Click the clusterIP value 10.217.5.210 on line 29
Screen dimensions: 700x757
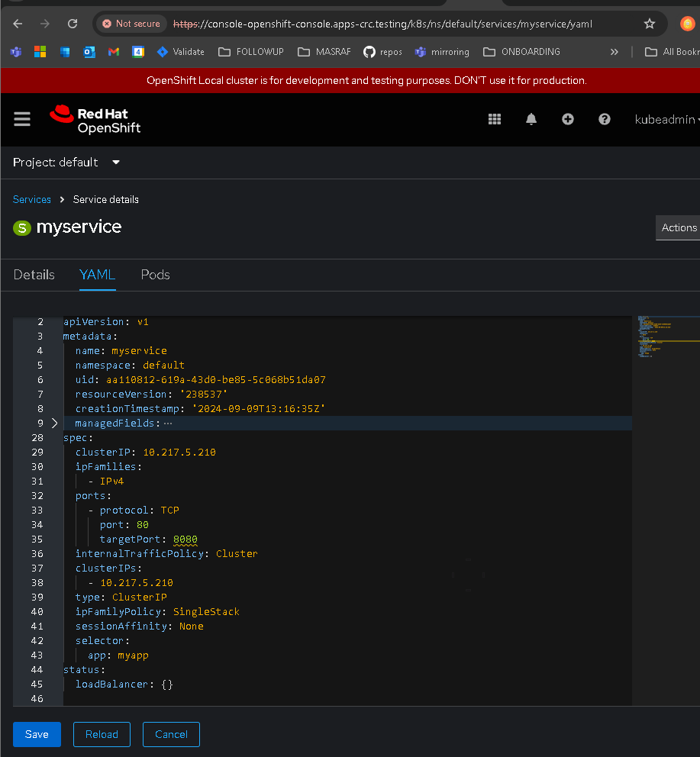click(x=179, y=453)
